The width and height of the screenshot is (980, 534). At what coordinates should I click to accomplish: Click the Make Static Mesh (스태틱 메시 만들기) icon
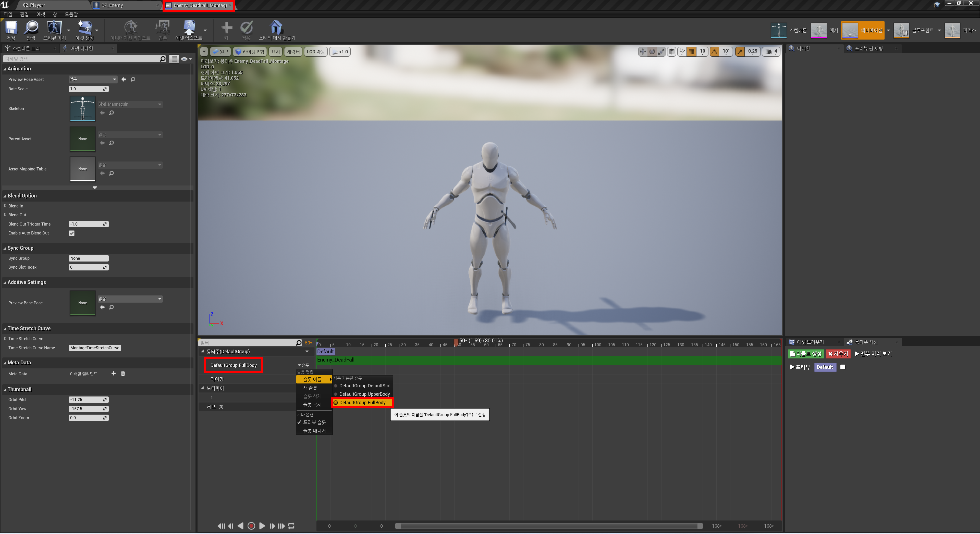277,30
